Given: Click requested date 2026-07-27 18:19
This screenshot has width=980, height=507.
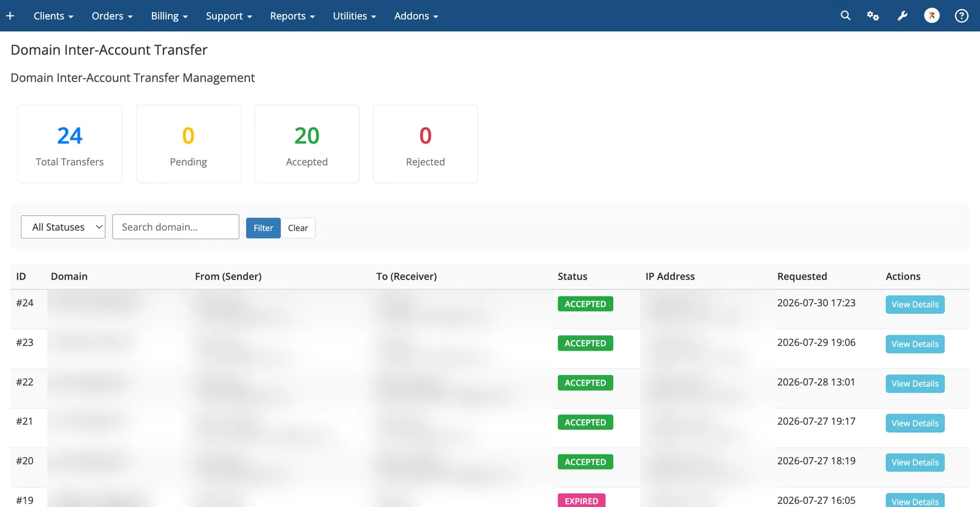Looking at the screenshot, I should pyautogui.click(x=816, y=461).
